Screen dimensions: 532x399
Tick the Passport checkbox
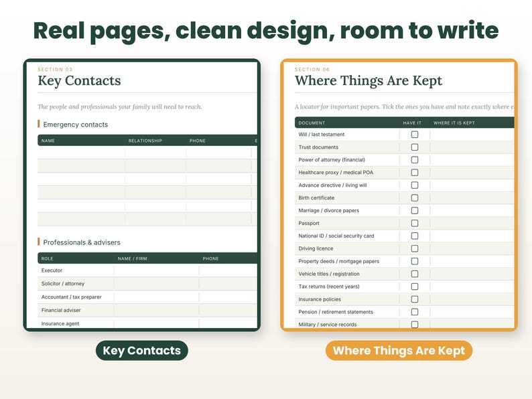tap(414, 223)
